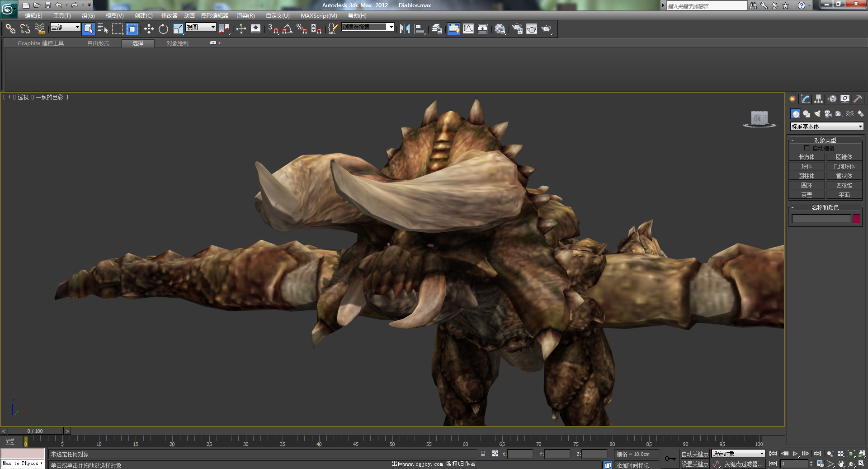Open the Utilities hammer panel tab
Viewport: 868px width, 469px height.
pyautogui.click(x=858, y=99)
